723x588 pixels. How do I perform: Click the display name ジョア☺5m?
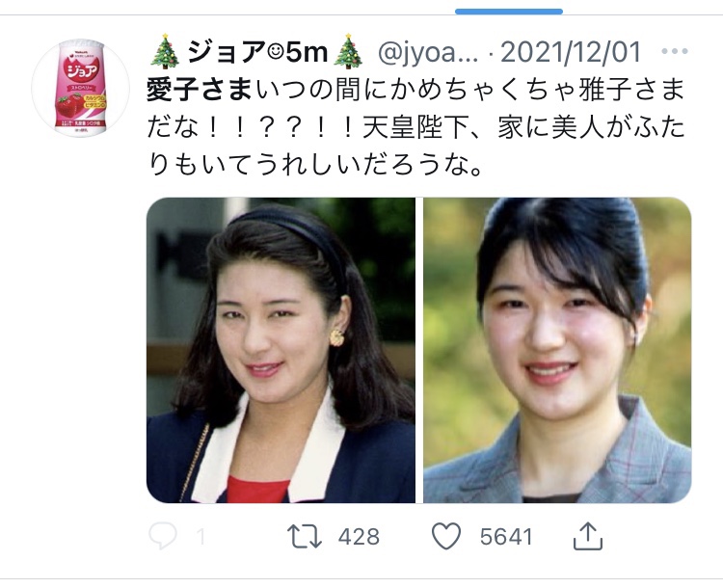pyautogui.click(x=257, y=52)
